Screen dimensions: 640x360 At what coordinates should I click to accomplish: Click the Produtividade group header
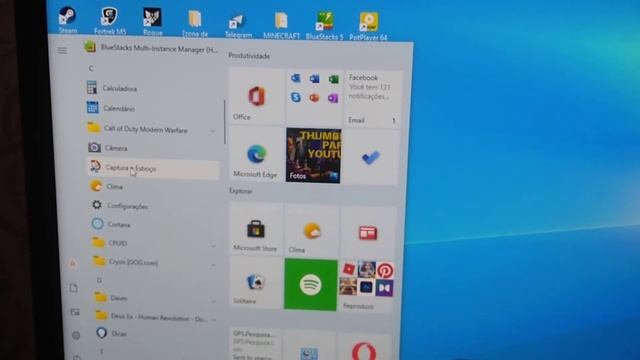tap(249, 56)
